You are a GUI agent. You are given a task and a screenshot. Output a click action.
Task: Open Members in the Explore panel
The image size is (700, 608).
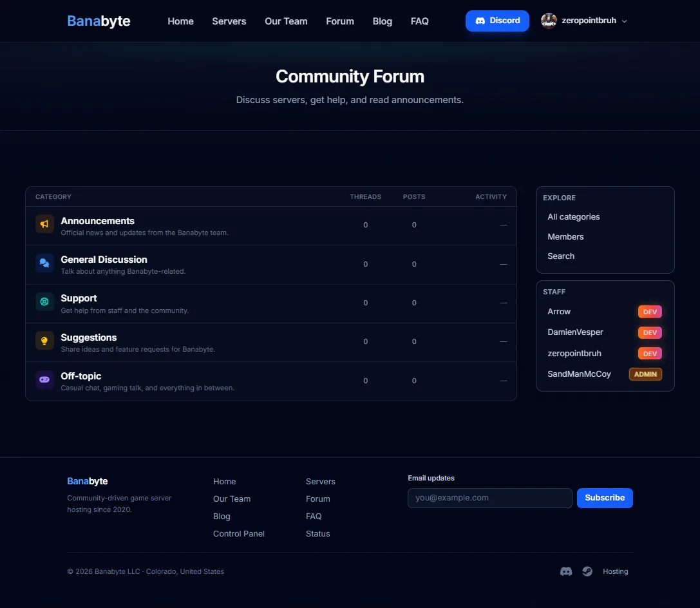[565, 236]
